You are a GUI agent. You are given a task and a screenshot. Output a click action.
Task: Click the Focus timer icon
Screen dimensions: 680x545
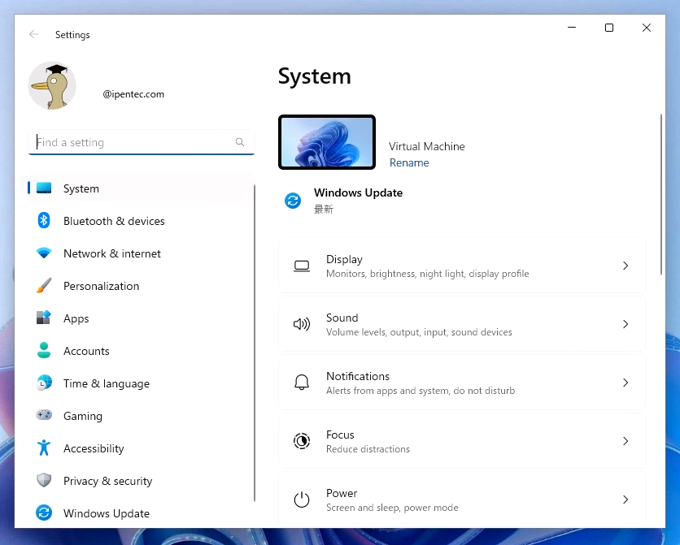pyautogui.click(x=302, y=441)
